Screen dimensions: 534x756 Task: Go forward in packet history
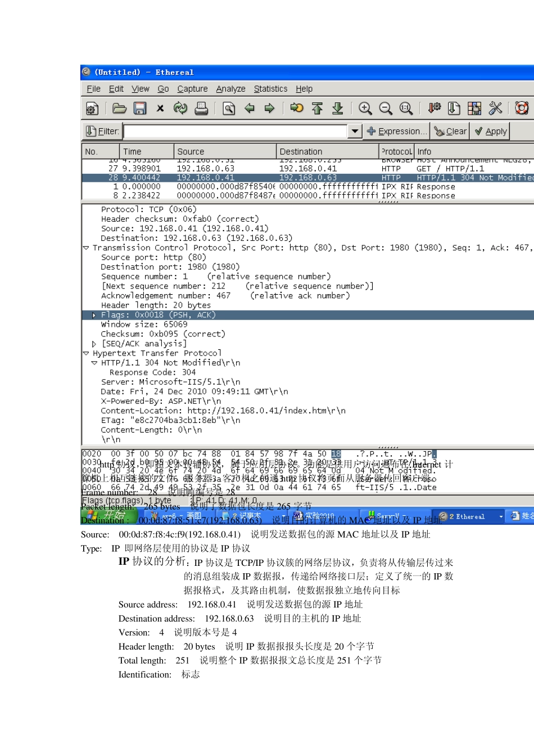click(x=269, y=109)
